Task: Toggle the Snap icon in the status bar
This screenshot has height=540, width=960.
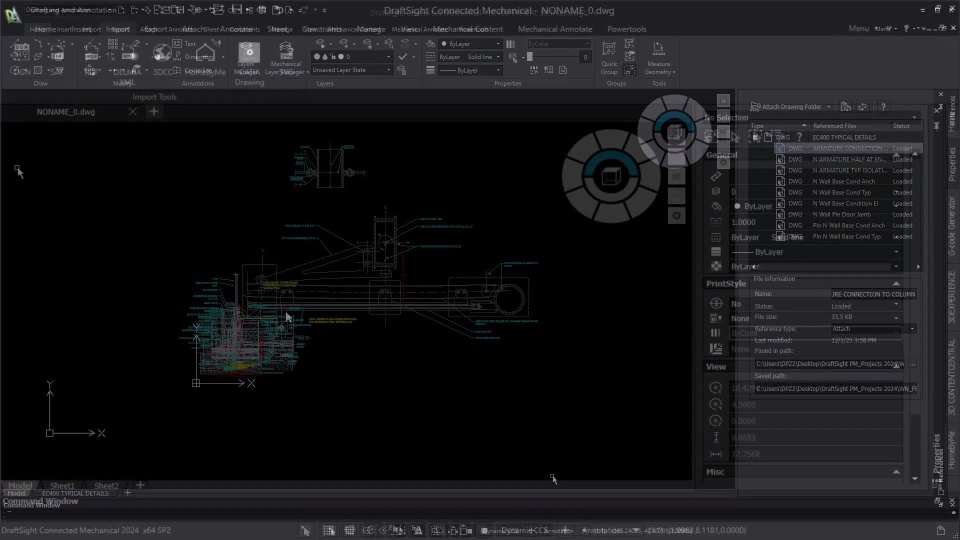Action: (x=329, y=530)
